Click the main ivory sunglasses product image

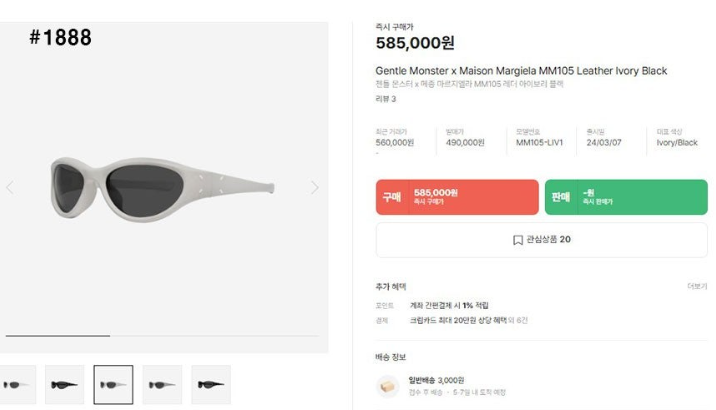coord(162,189)
